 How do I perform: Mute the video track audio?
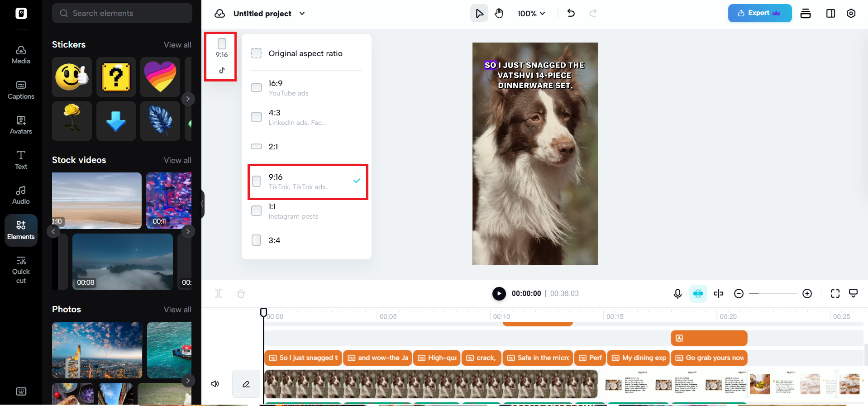pos(215,384)
